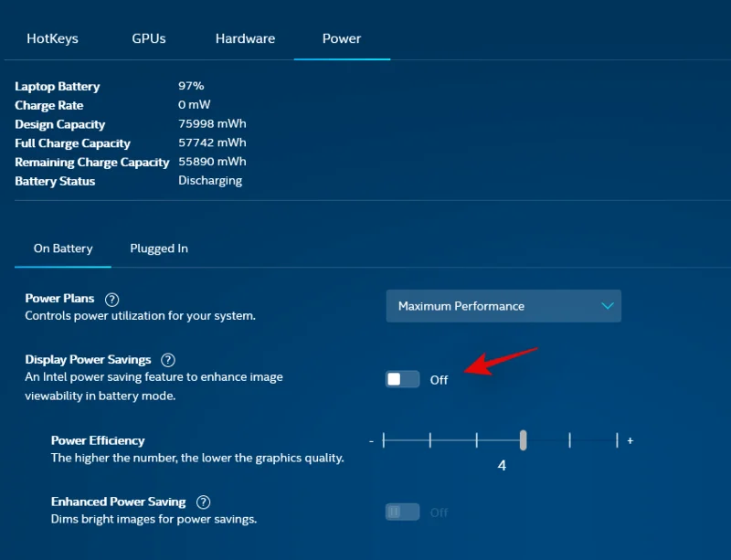Screen dimensions: 731x560
Task: Open the GPUs tab
Action: coord(148,38)
